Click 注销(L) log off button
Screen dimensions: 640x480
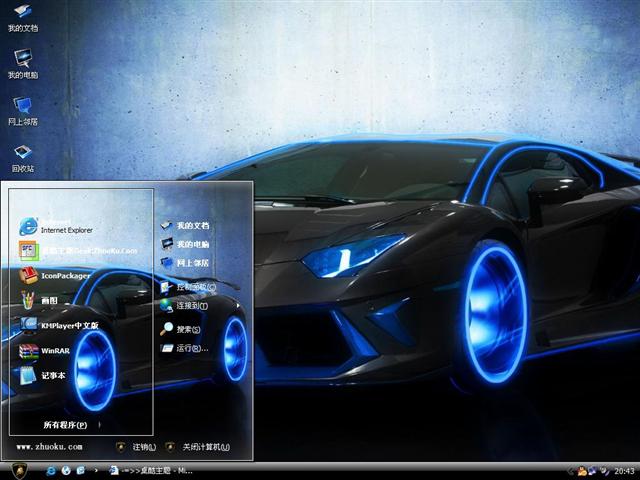coord(136,447)
